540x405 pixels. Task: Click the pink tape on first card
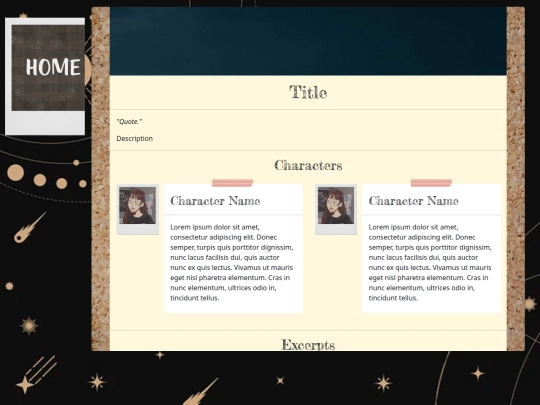click(x=232, y=183)
